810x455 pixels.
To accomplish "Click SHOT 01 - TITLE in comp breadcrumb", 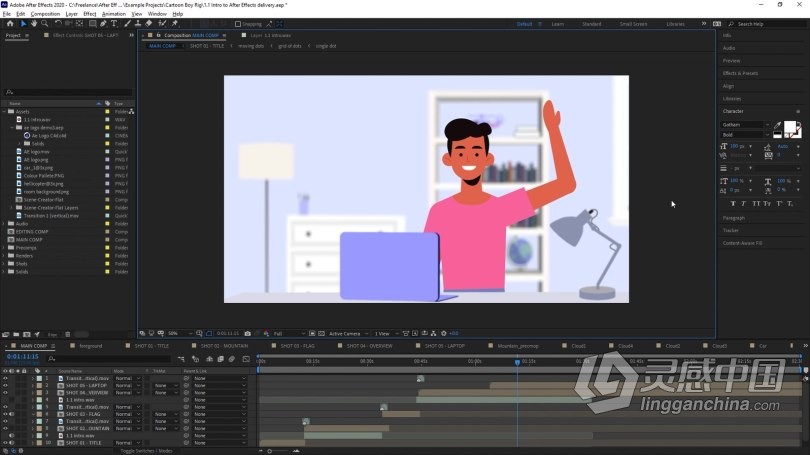I will click(207, 46).
